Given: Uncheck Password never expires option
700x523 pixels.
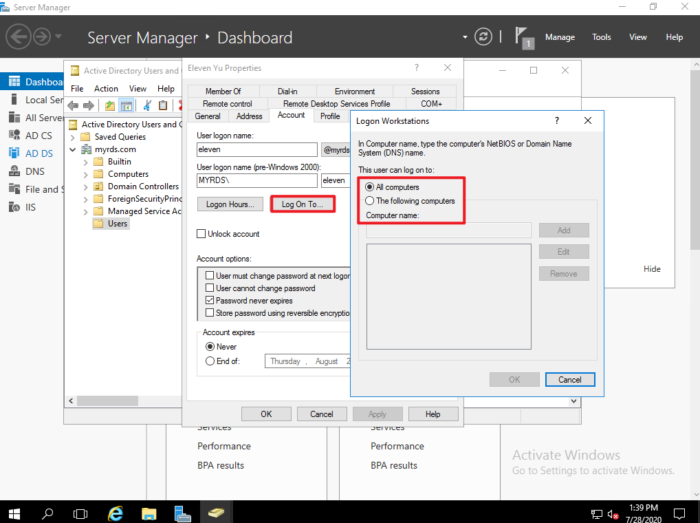Looking at the screenshot, I should [209, 300].
